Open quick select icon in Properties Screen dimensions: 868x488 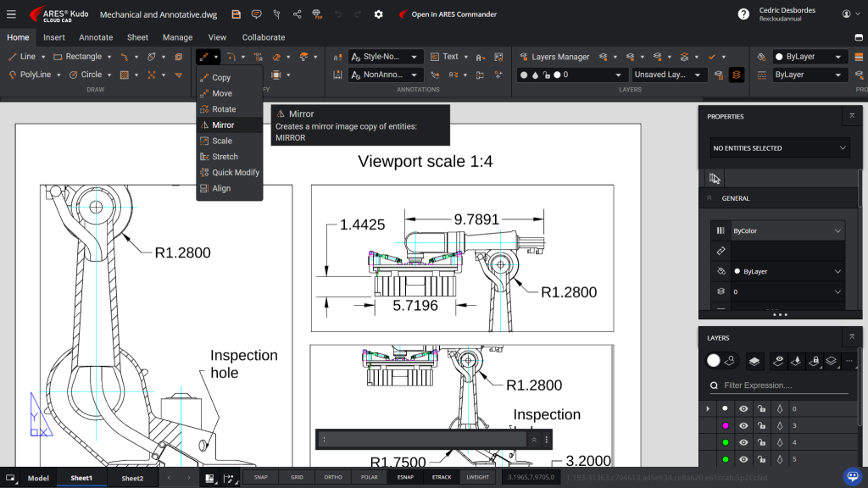(715, 178)
